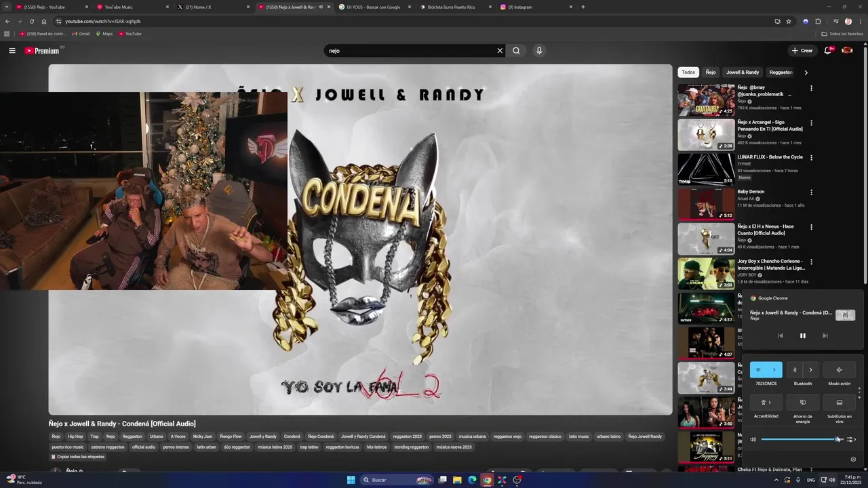Open Windows Start button
This screenshot has height=488, width=868.
(x=351, y=480)
